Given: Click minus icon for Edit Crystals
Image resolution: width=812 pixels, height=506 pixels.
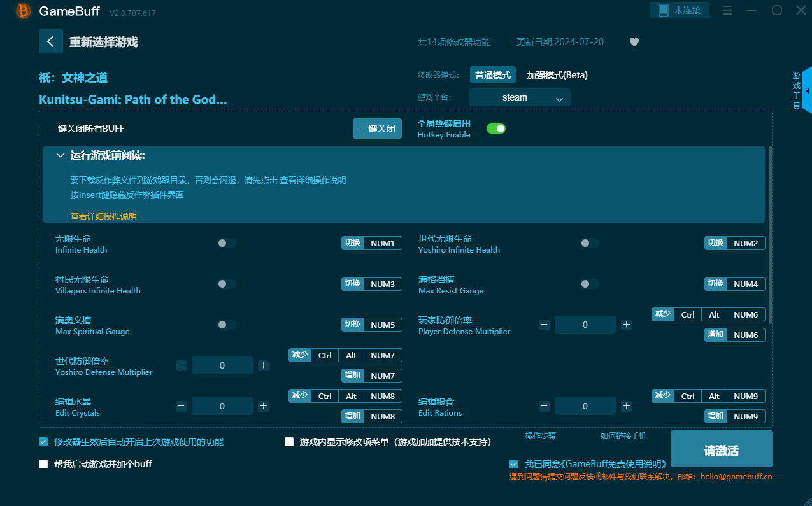Looking at the screenshot, I should coord(181,406).
